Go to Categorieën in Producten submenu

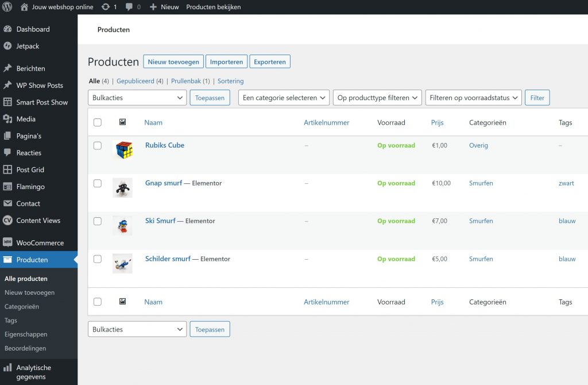(x=22, y=307)
